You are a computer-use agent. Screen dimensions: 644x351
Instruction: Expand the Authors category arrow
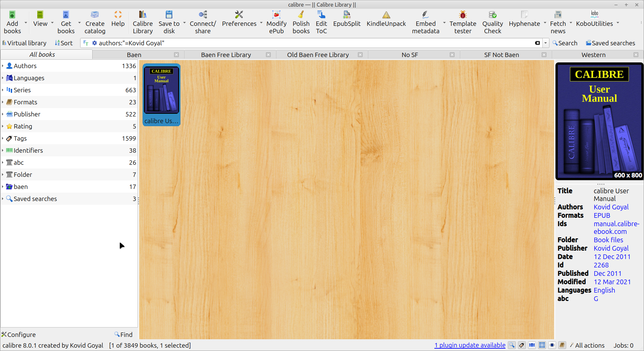[3, 66]
